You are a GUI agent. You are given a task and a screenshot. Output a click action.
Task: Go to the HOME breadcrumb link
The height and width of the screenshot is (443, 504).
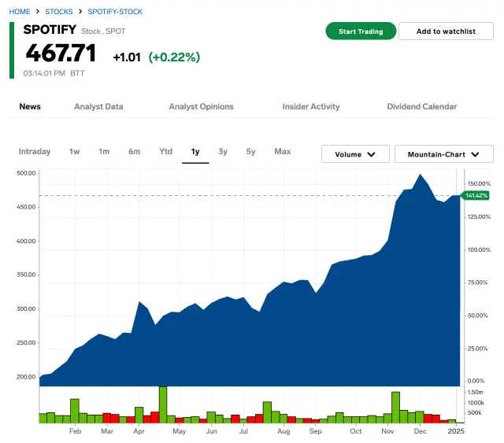pyautogui.click(x=20, y=12)
